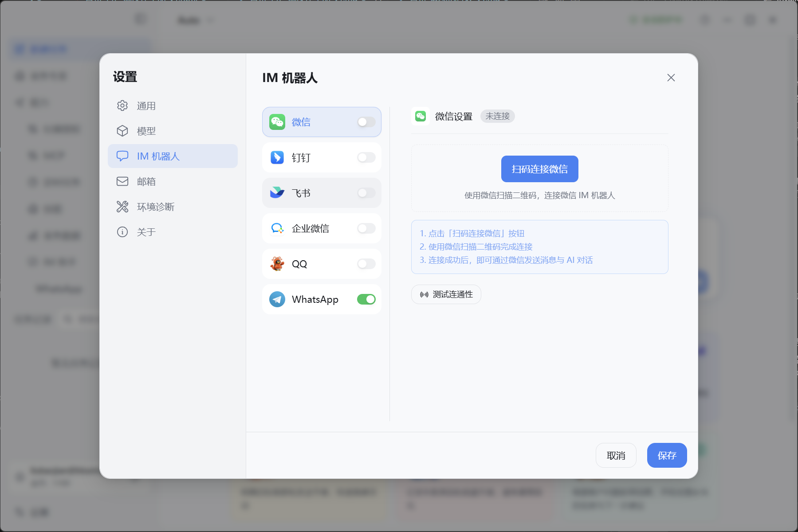Image resolution: width=798 pixels, height=532 pixels.
Task: Click the Feishu bird icon
Action: (277, 193)
